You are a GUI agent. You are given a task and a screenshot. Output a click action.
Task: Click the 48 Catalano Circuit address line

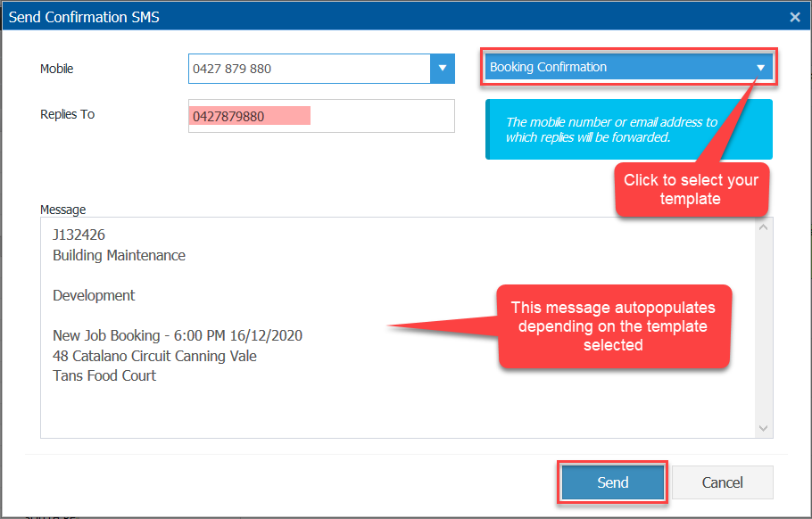154,356
